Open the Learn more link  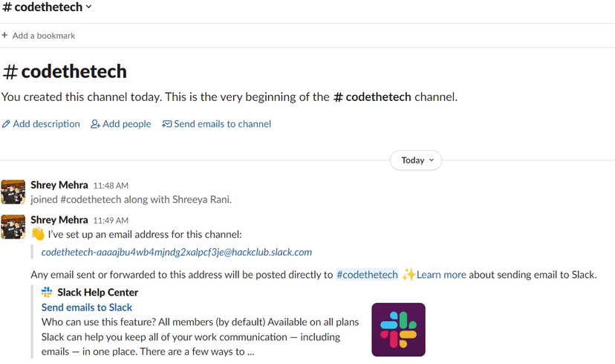tap(441, 275)
